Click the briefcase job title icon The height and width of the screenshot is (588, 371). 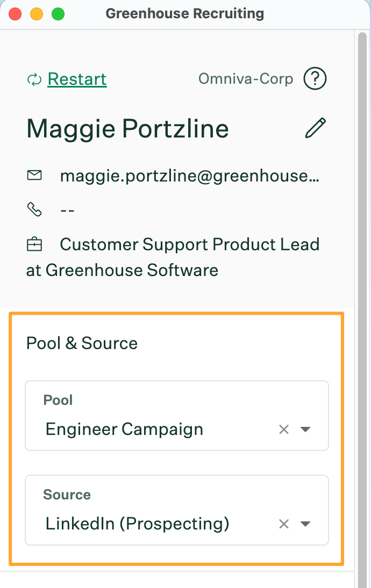[34, 244]
